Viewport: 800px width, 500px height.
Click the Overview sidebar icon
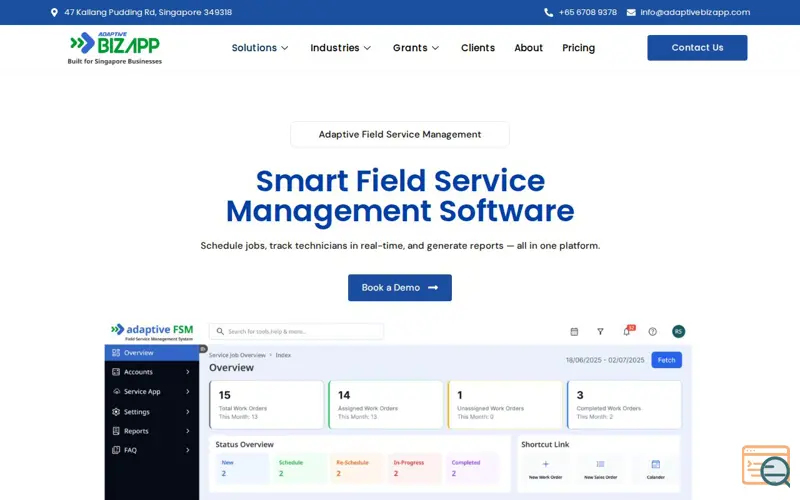[116, 353]
